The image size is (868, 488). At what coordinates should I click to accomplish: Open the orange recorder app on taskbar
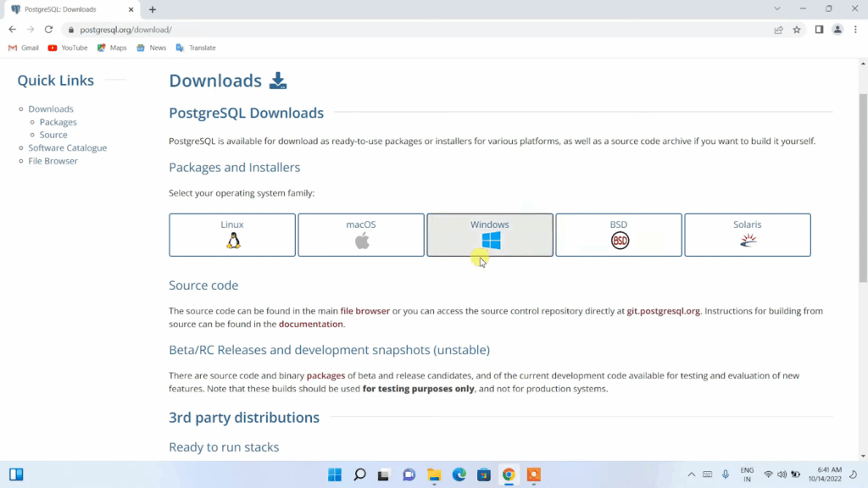coord(534,474)
